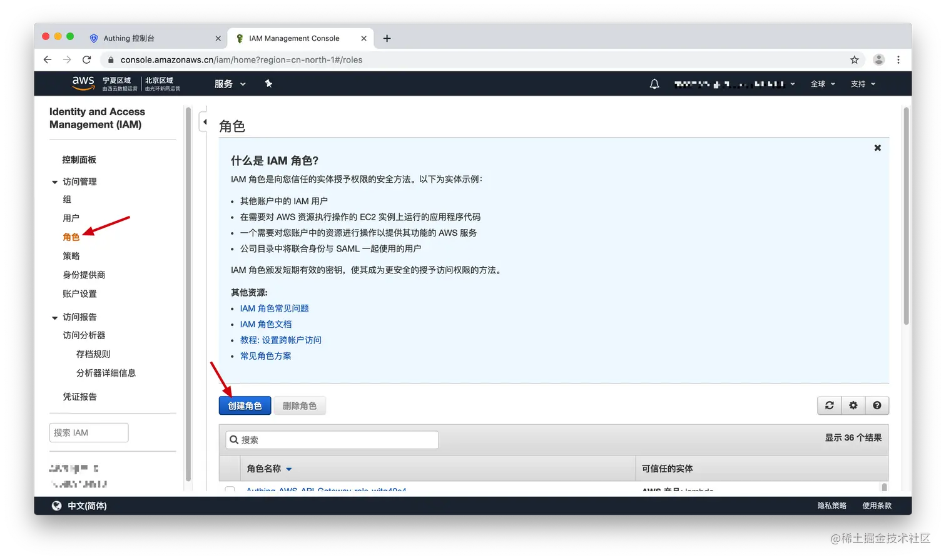This screenshot has height=560, width=946.
Task: Bookmark this page with the star icon
Action: [x=854, y=59]
